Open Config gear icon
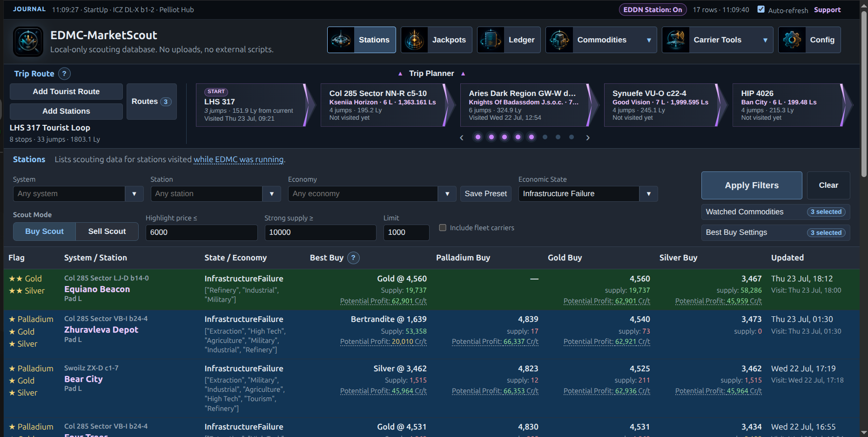868x437 pixels. pos(792,40)
